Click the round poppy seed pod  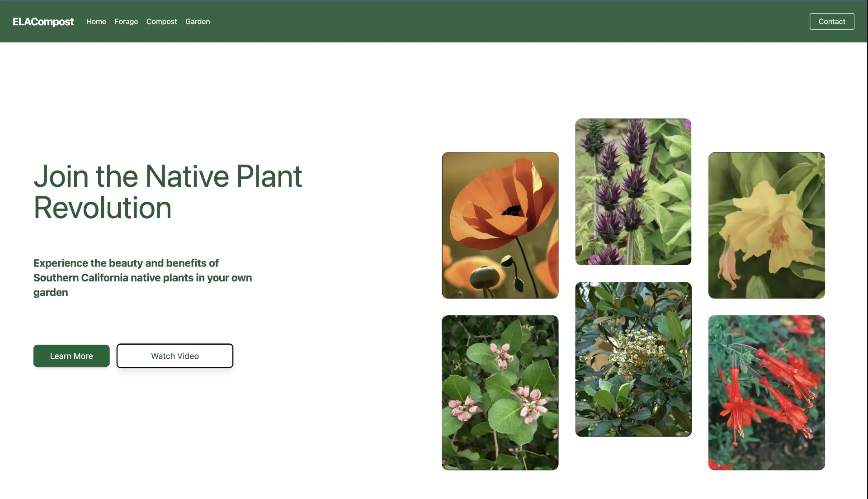484,276
